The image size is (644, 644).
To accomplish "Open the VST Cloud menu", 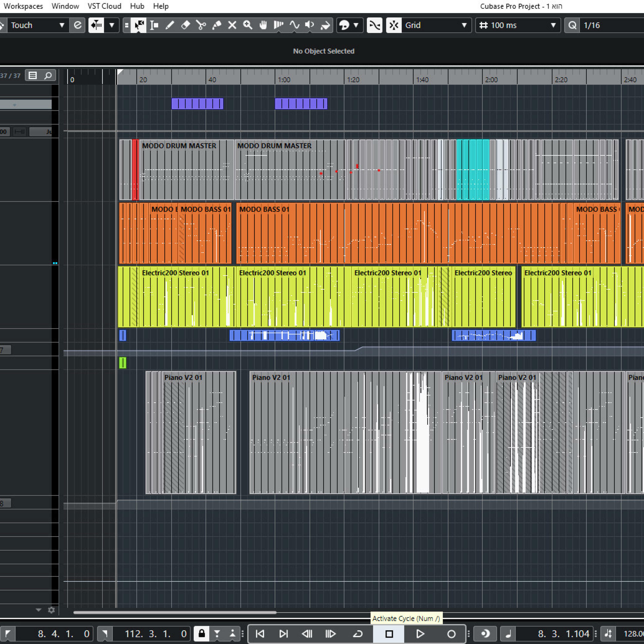I will (104, 6).
